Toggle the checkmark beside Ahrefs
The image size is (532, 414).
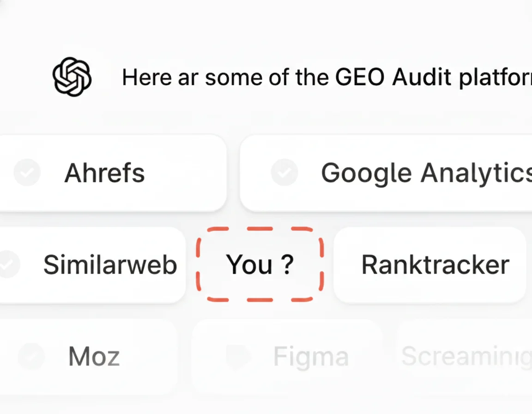[27, 173]
